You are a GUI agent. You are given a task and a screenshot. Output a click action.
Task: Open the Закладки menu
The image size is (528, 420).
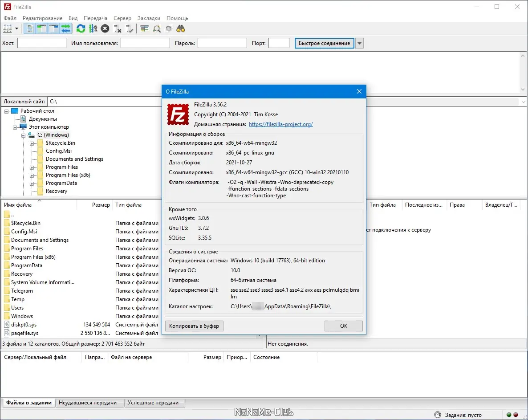point(149,18)
